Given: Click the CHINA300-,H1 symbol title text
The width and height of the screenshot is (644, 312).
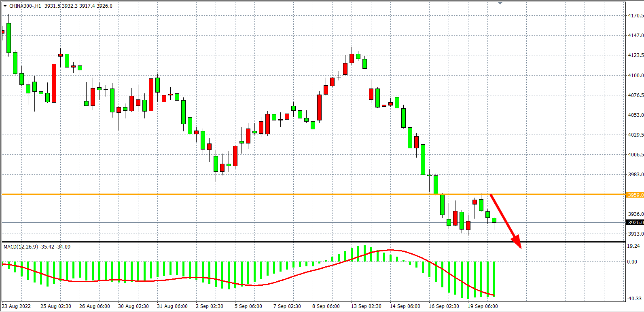Looking at the screenshot, I should pos(25,6).
